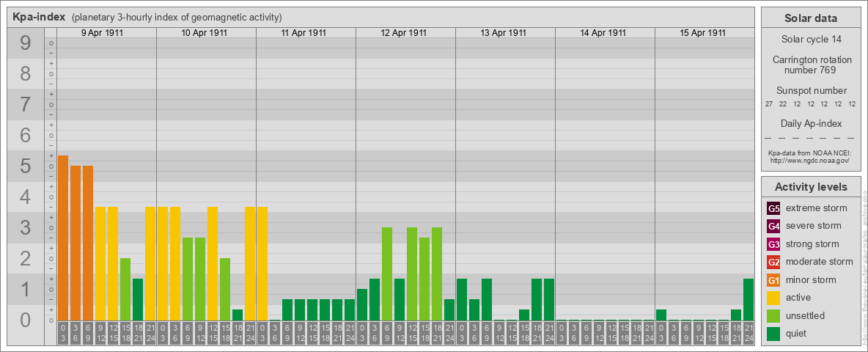
Task: Click the light green bar for 12 Apr 15-18h
Action: (424, 279)
